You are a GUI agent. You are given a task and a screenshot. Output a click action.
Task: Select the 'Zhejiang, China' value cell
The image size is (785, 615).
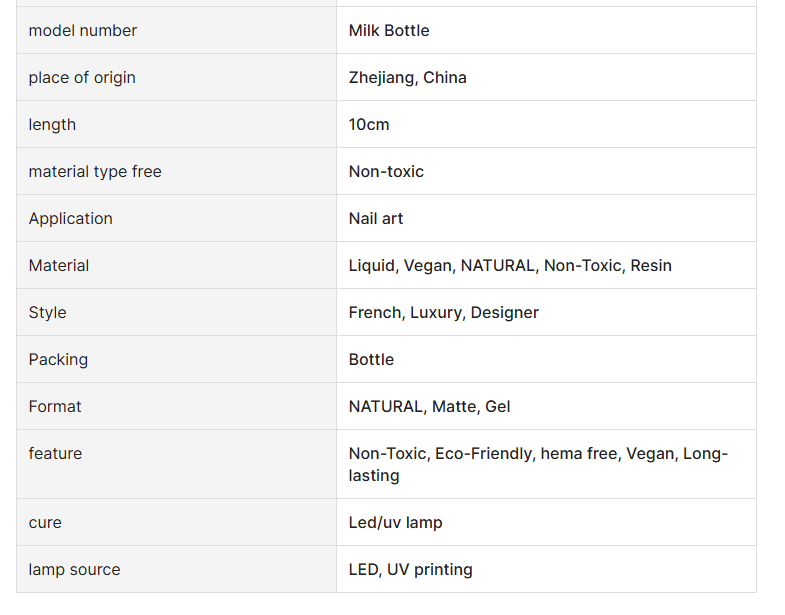point(546,78)
